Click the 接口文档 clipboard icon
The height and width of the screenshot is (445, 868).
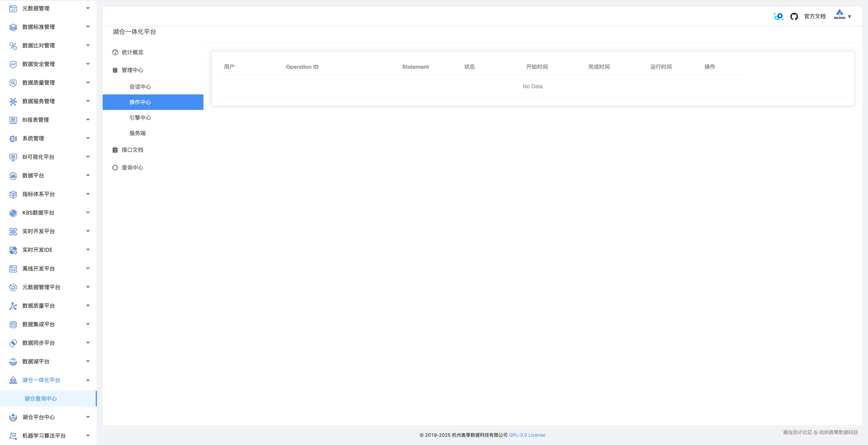pos(115,150)
